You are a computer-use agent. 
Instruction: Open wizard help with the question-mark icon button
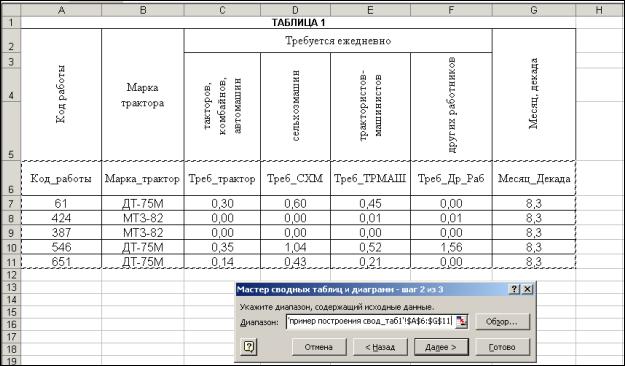point(249,346)
